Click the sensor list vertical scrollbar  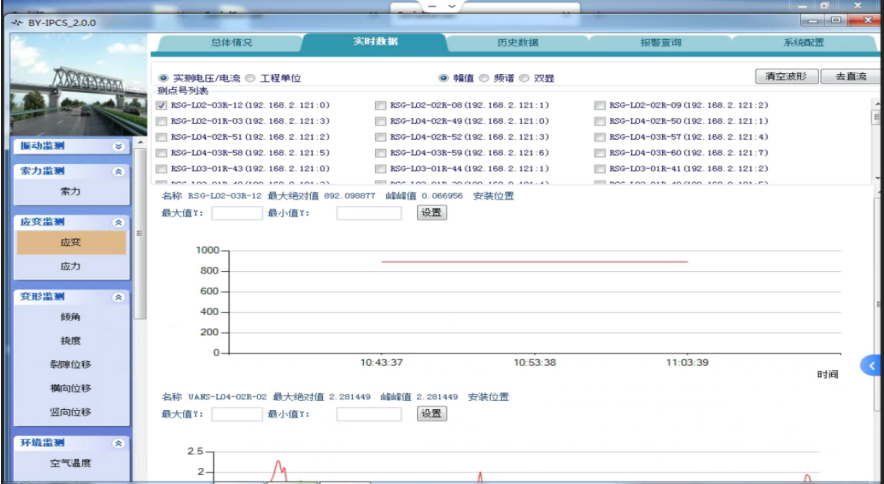click(877, 140)
